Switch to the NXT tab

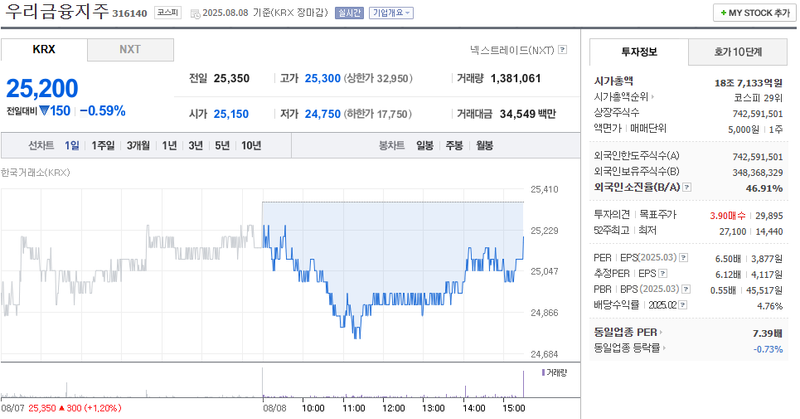[x=130, y=50]
